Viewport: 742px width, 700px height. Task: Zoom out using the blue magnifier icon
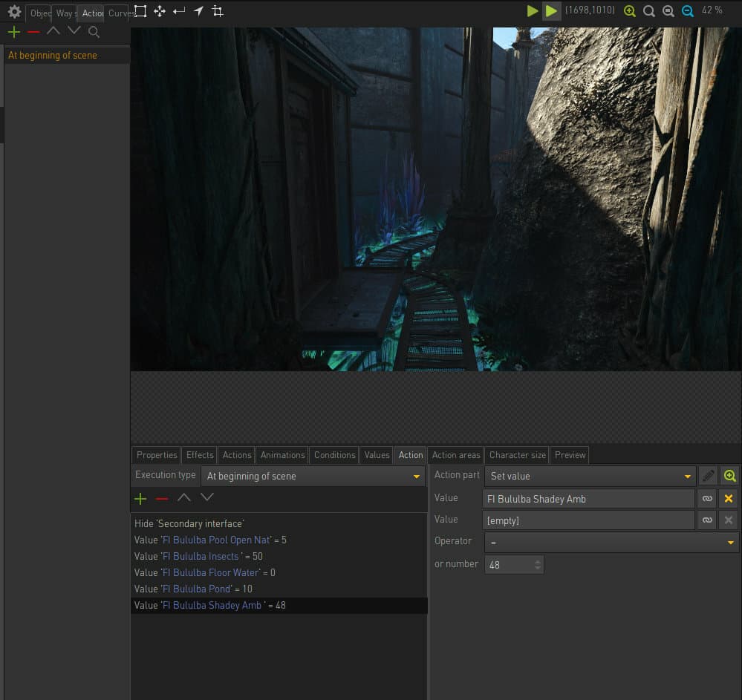(688, 11)
